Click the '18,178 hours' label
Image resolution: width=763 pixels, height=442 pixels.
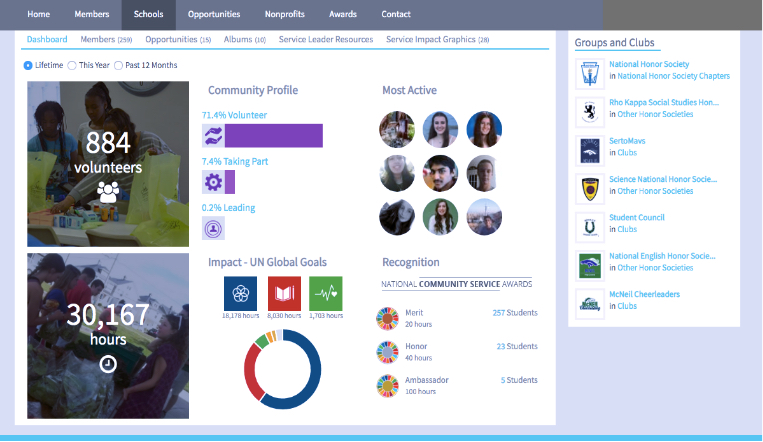click(x=240, y=315)
